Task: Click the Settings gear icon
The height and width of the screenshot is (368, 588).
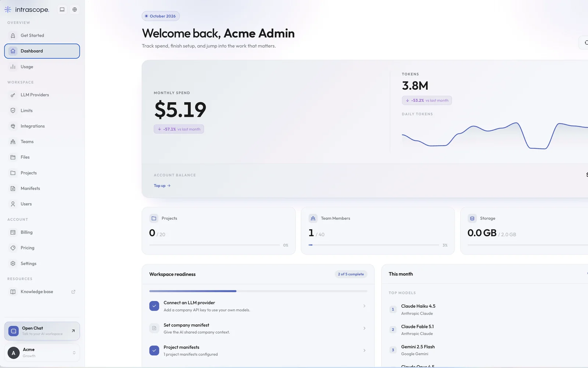Action: pos(13,263)
